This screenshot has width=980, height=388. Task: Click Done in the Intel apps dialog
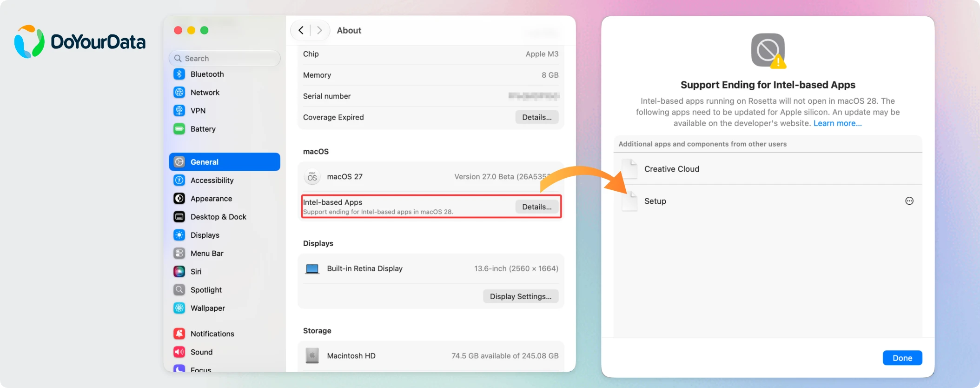click(902, 358)
